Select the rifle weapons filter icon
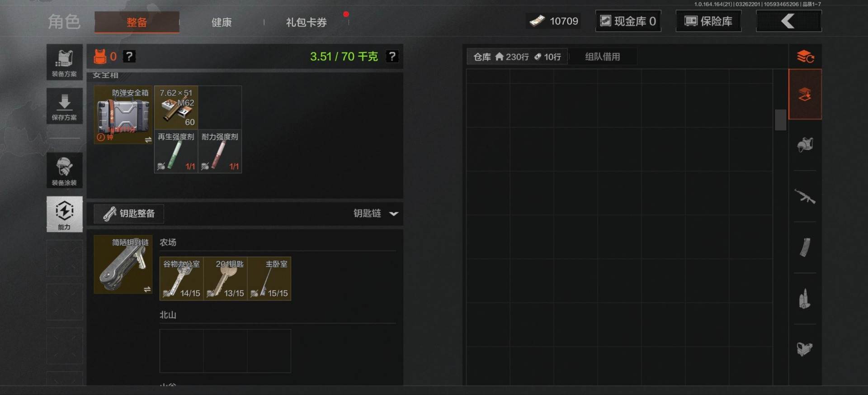The width and height of the screenshot is (868, 395). coord(805,196)
